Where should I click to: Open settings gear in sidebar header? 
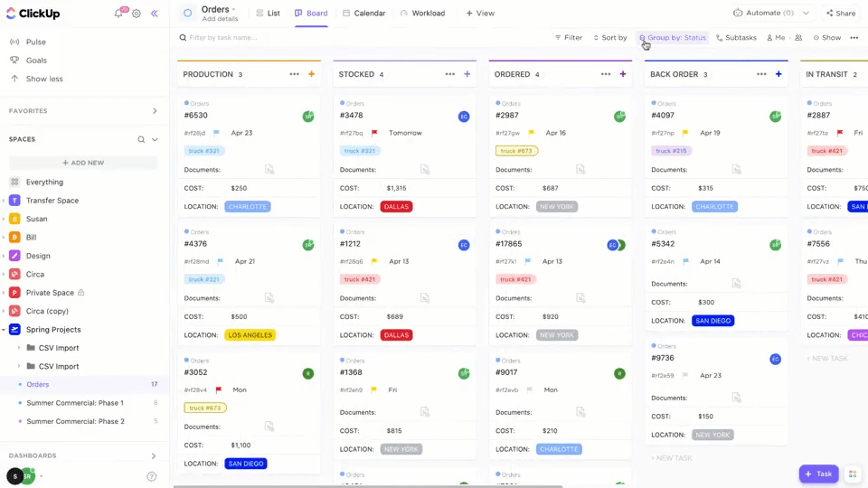137,14
